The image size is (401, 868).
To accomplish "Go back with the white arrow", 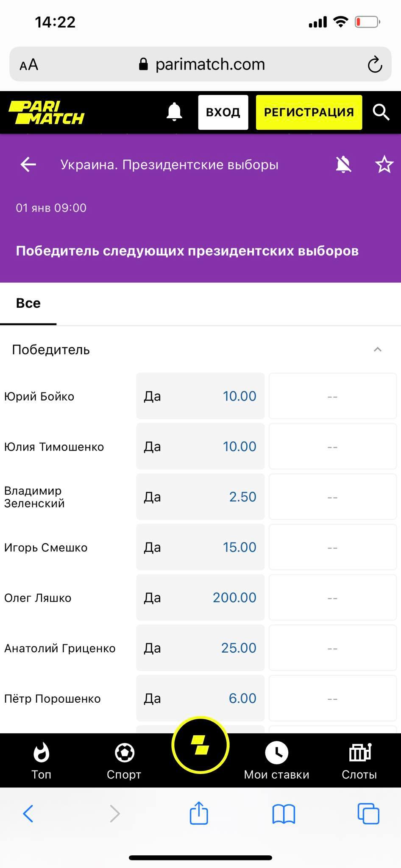I will point(28,164).
